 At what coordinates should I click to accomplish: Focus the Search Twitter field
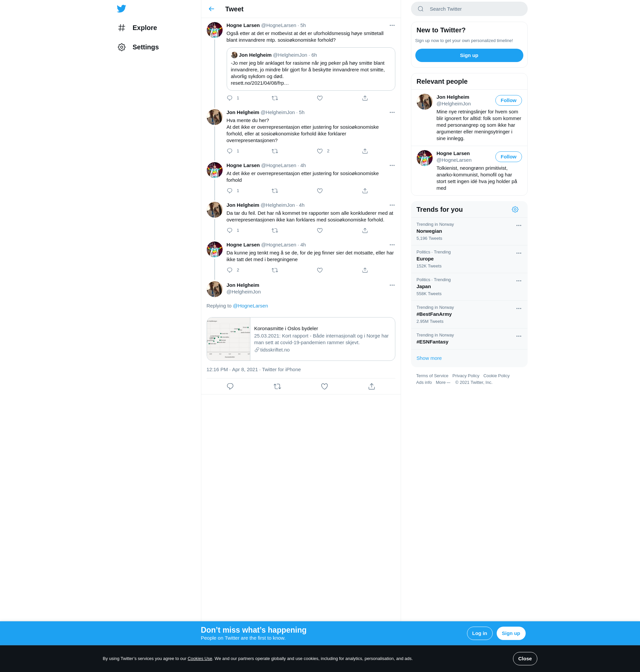point(469,9)
